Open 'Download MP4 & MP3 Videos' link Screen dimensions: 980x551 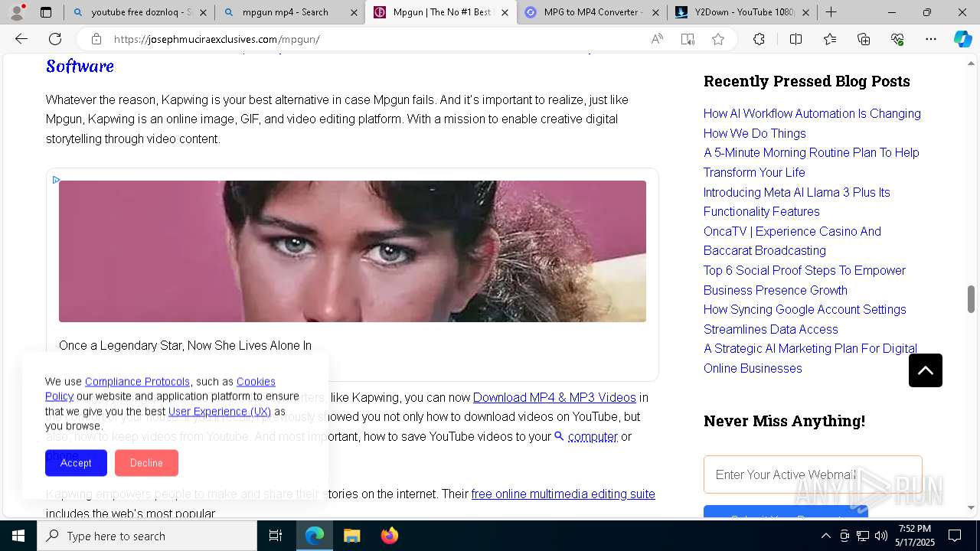pyautogui.click(x=554, y=397)
